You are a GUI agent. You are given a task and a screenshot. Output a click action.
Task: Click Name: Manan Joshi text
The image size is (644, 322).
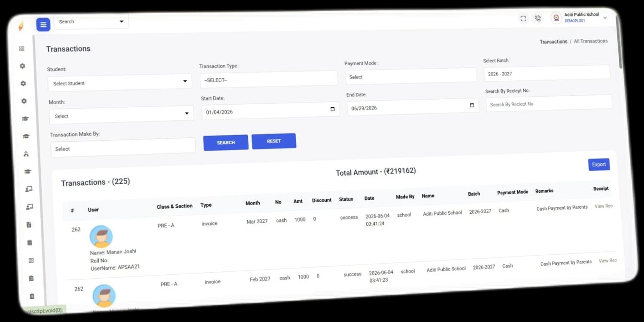(113, 252)
